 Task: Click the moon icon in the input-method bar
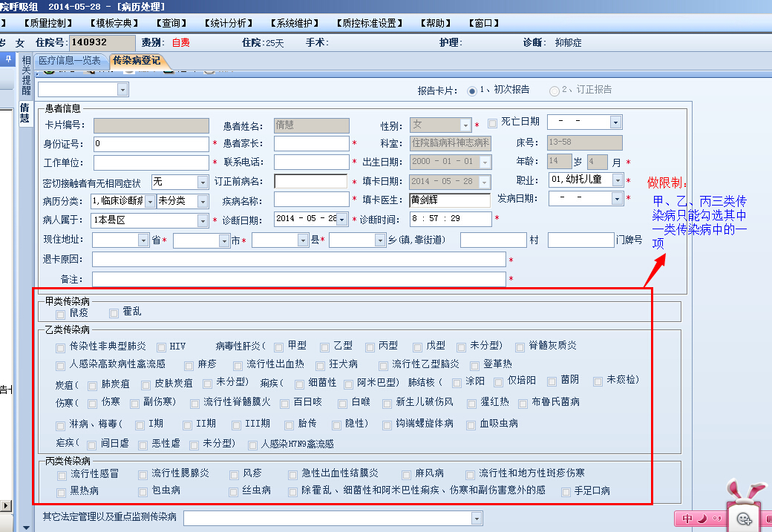pos(702,518)
